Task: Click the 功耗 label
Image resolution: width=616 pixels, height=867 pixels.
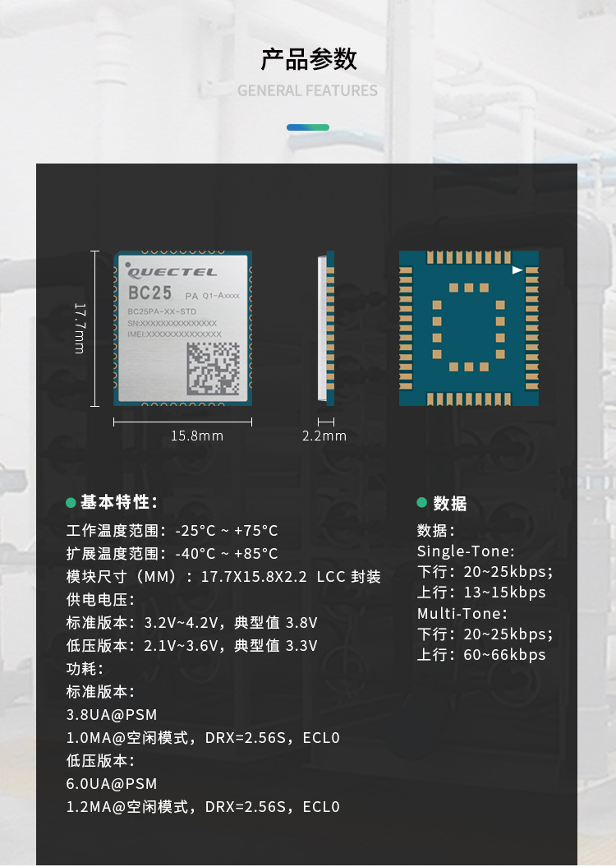Action: click(85, 669)
